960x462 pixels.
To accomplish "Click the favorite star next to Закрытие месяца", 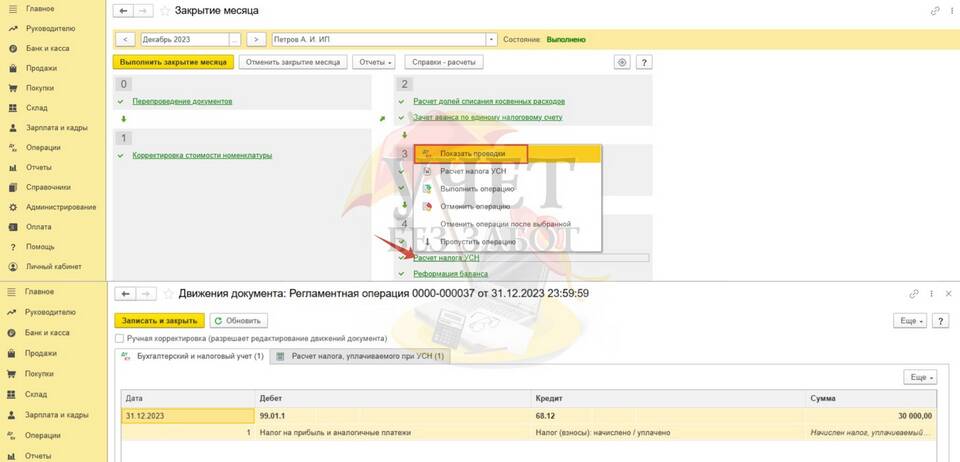I will 165,11.
